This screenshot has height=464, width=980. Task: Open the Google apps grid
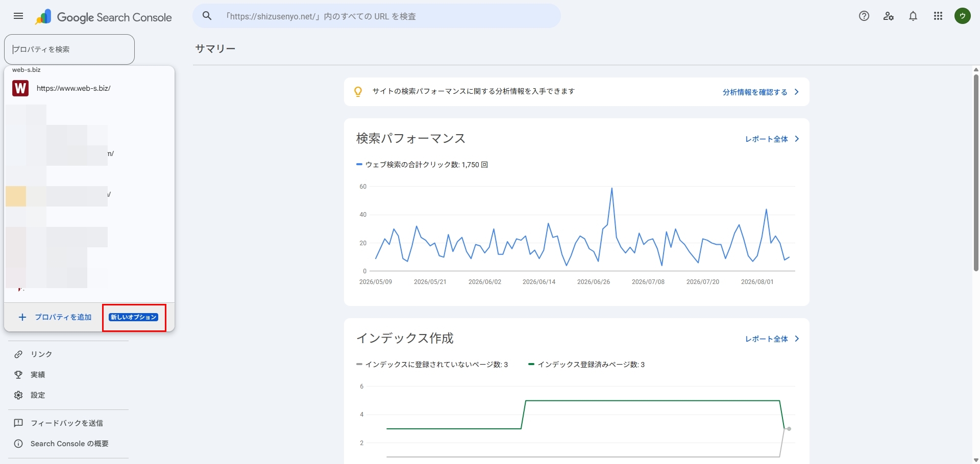tap(938, 16)
